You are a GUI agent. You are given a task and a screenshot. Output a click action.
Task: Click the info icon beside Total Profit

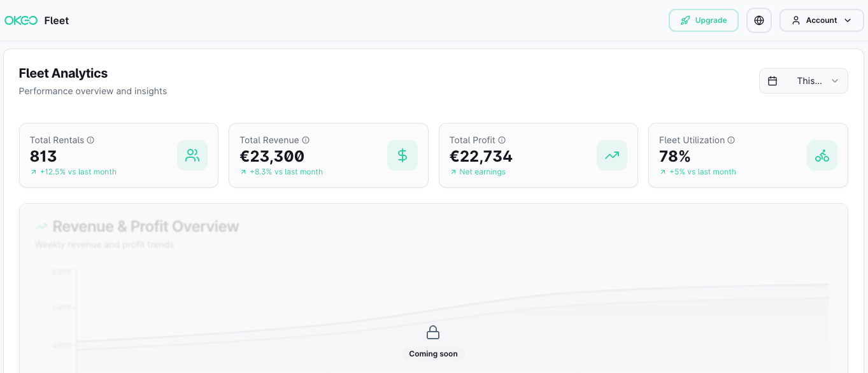pos(502,140)
